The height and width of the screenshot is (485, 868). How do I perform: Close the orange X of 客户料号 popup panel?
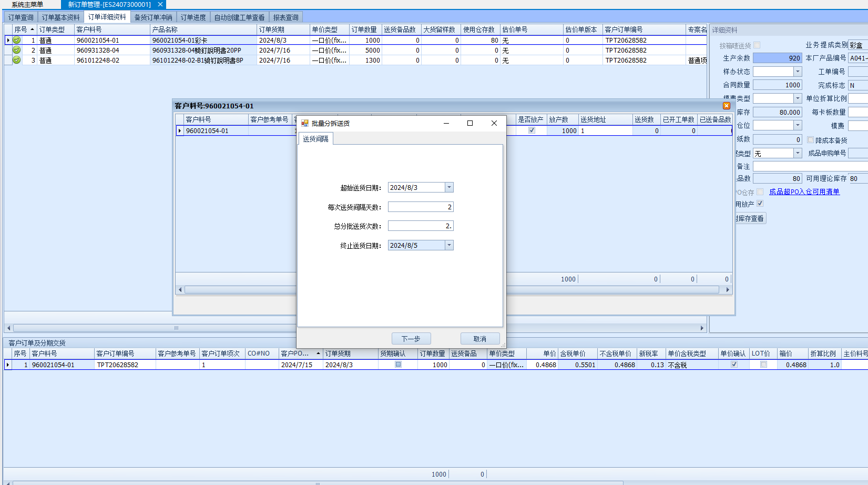point(727,106)
